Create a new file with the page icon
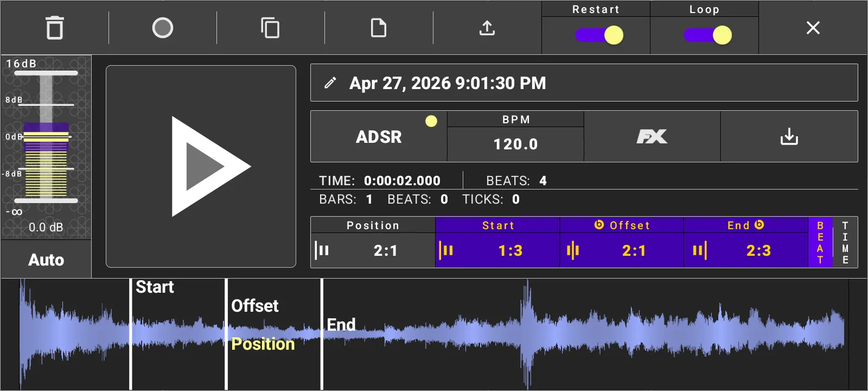The image size is (868, 391). point(379,28)
